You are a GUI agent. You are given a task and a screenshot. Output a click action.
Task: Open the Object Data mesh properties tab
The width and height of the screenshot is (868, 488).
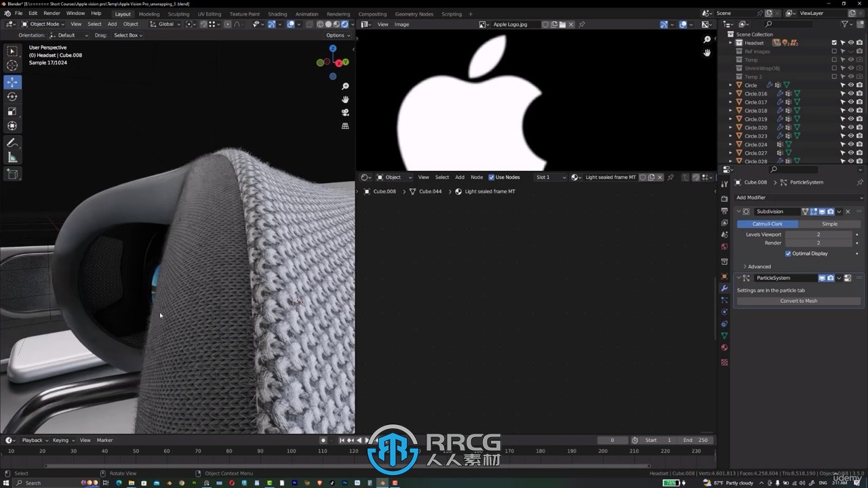[724, 335]
